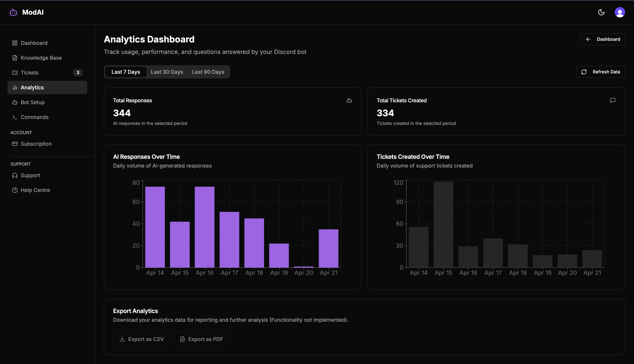Open Bot Setup via its robot icon

[x=14, y=102]
